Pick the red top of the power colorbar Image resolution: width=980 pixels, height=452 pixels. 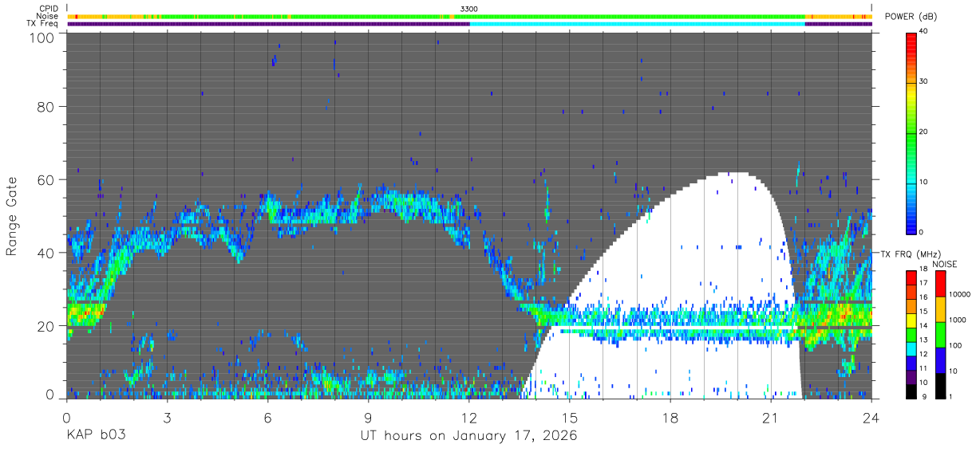click(911, 38)
